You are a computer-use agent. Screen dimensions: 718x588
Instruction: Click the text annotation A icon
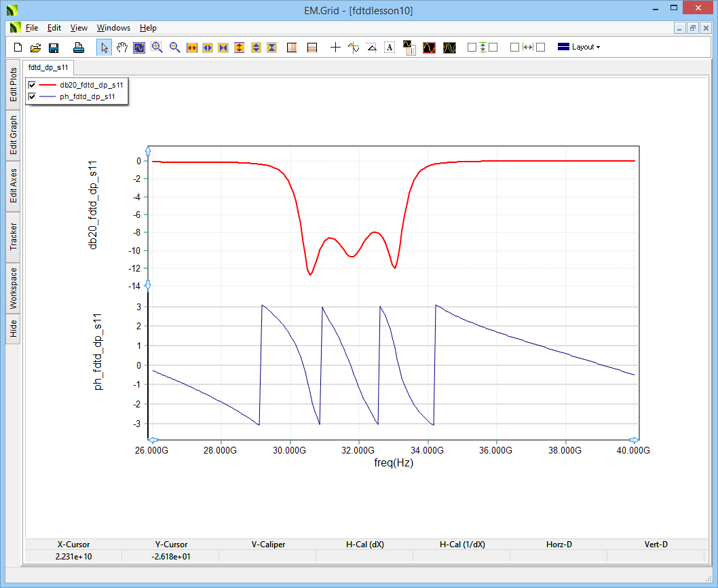click(390, 48)
